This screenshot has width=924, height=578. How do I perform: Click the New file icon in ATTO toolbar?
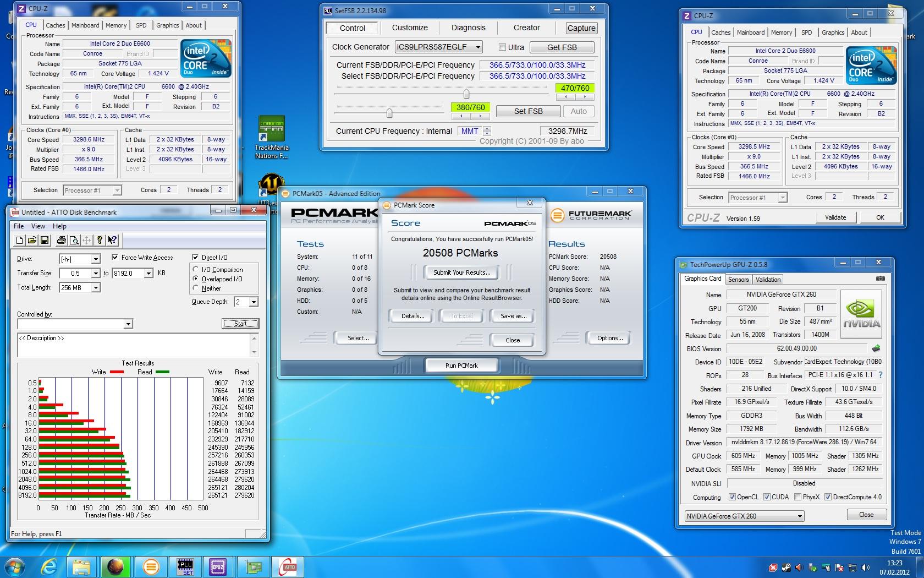coord(19,240)
